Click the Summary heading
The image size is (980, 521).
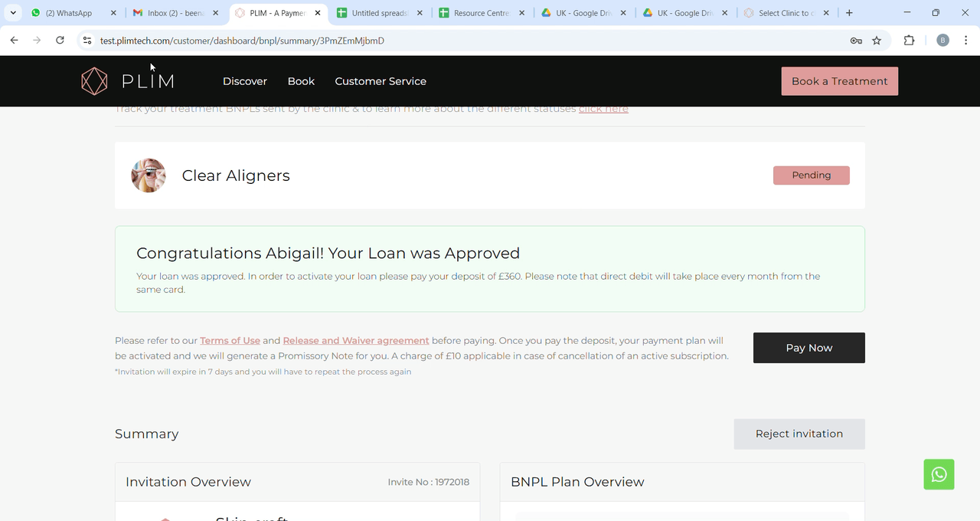(x=146, y=434)
